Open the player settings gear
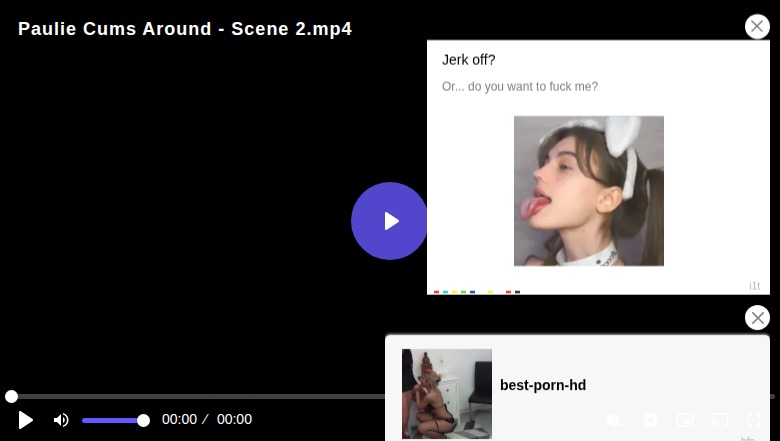 click(x=651, y=420)
